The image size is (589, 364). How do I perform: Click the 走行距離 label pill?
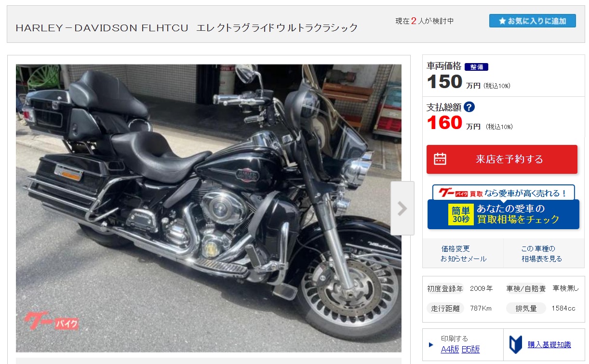[445, 308]
